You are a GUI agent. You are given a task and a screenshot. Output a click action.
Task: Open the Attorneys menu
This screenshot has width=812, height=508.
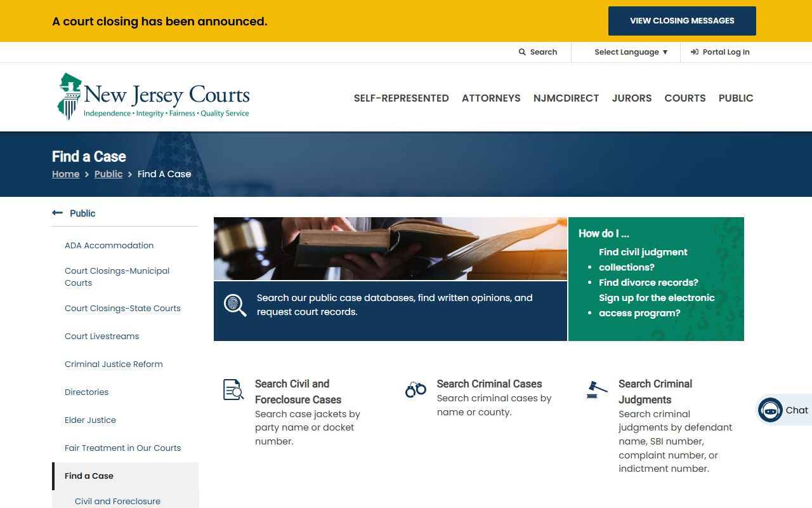491,98
